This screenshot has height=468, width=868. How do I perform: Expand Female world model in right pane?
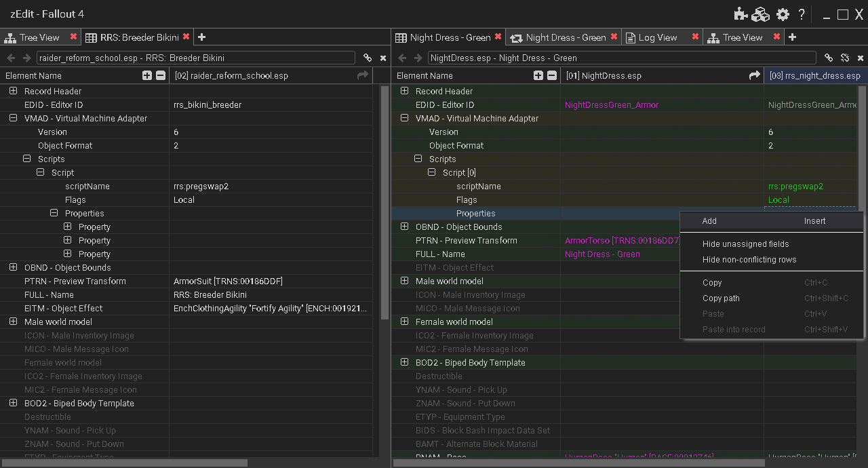pyautogui.click(x=404, y=321)
